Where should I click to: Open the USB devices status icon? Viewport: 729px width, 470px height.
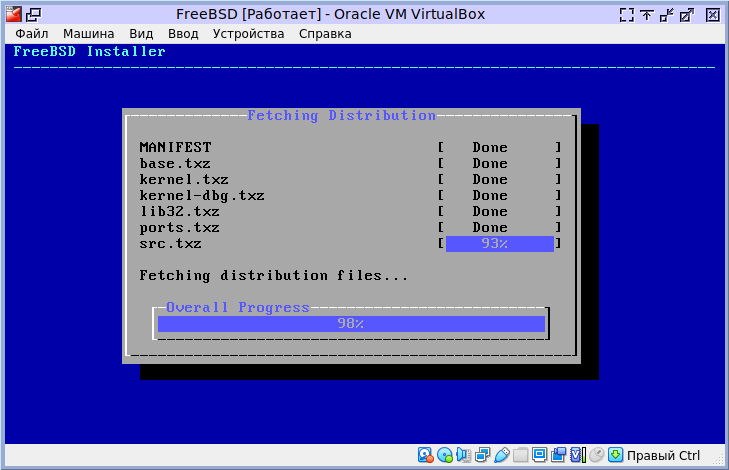tap(502, 455)
